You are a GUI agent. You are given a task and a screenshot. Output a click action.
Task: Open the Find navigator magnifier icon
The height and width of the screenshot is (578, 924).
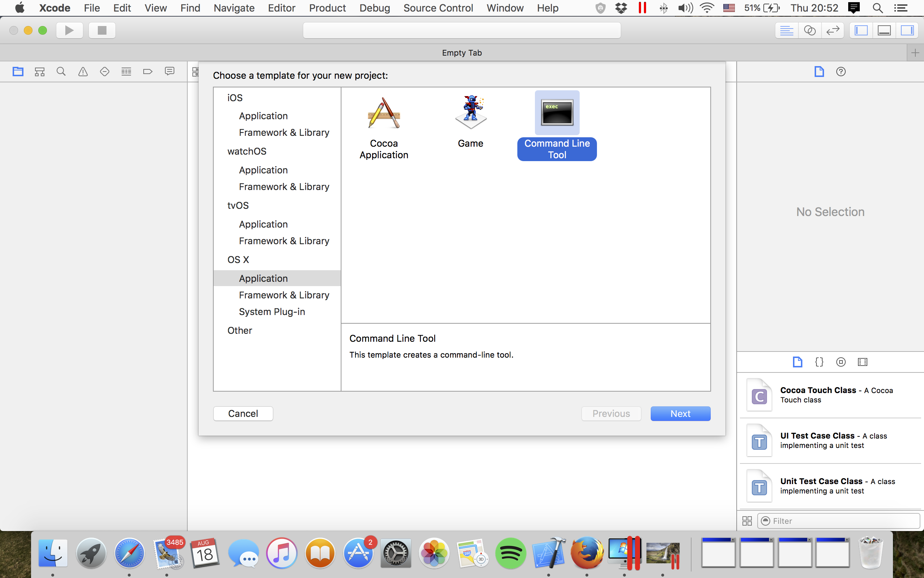click(61, 72)
